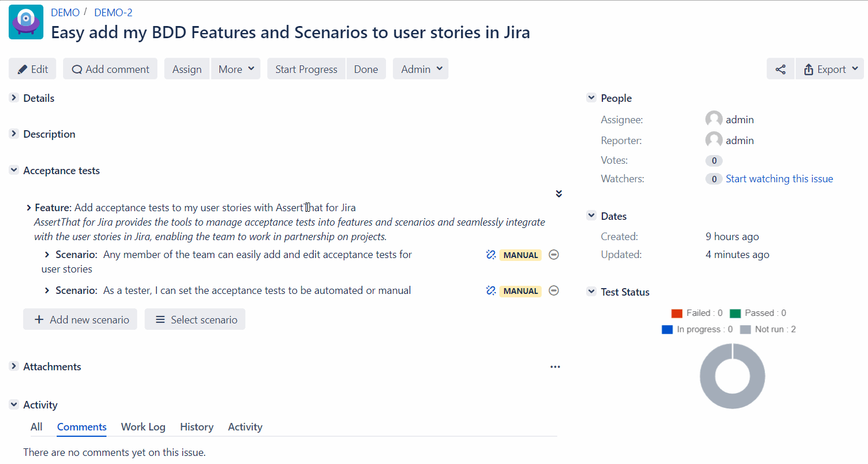Select the Comments tab

click(x=82, y=427)
